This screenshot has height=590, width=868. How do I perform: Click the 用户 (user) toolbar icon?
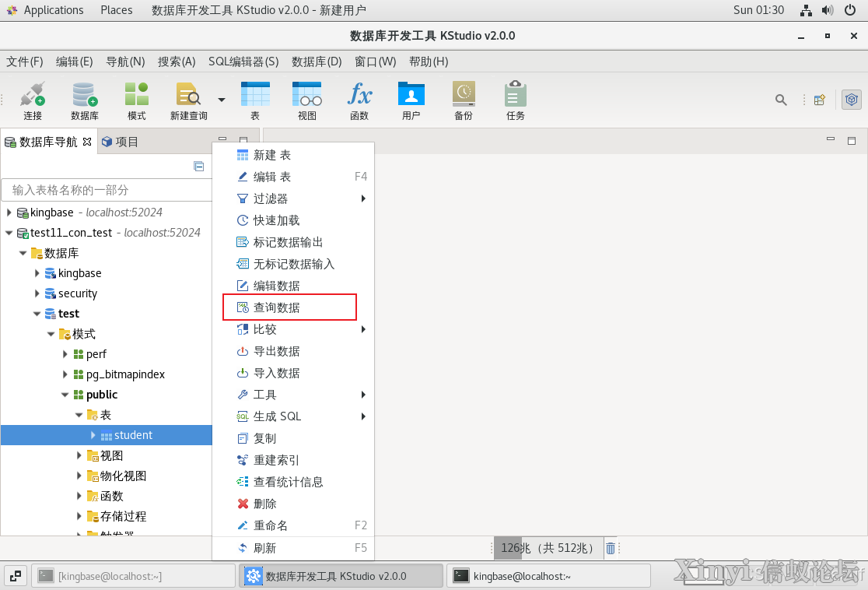coord(411,100)
